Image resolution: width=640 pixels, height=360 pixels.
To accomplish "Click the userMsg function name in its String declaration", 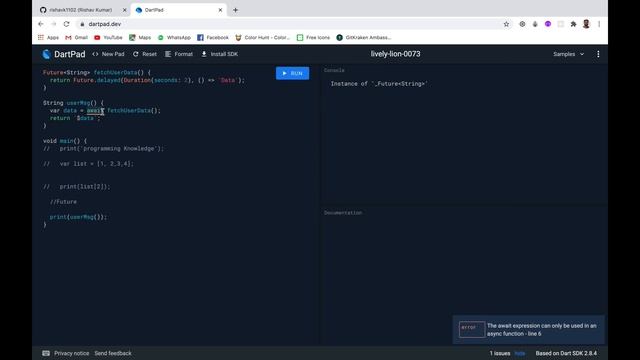I will [x=78, y=103].
